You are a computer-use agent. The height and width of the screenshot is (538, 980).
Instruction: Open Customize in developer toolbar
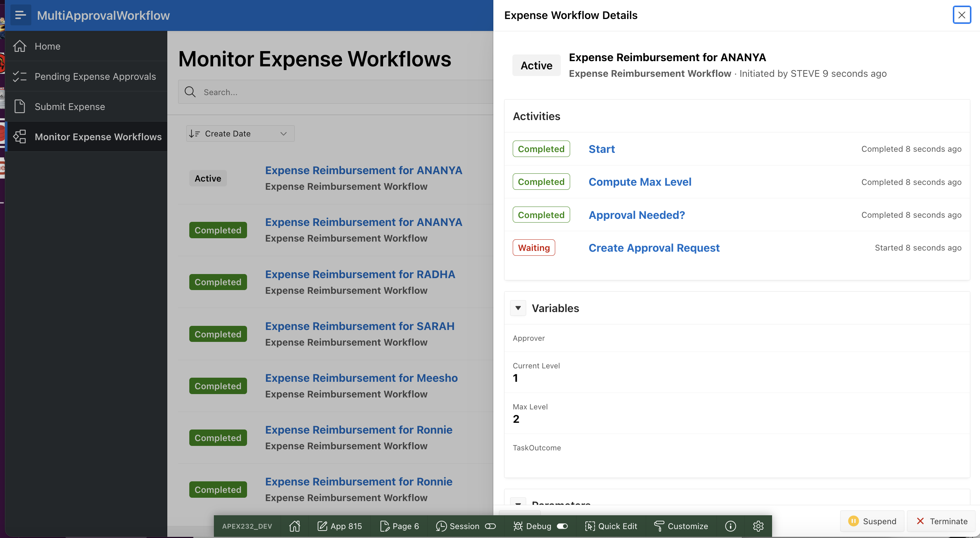point(681,526)
